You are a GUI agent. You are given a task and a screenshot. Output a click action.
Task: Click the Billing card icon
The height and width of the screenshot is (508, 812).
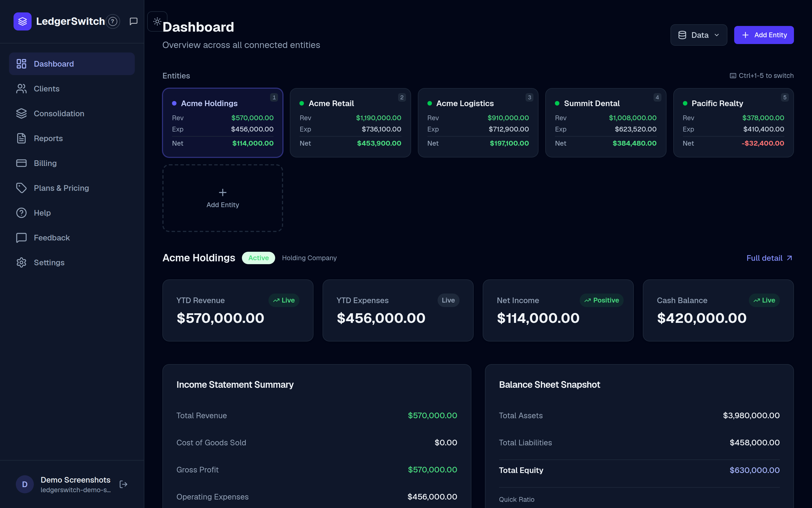21,163
